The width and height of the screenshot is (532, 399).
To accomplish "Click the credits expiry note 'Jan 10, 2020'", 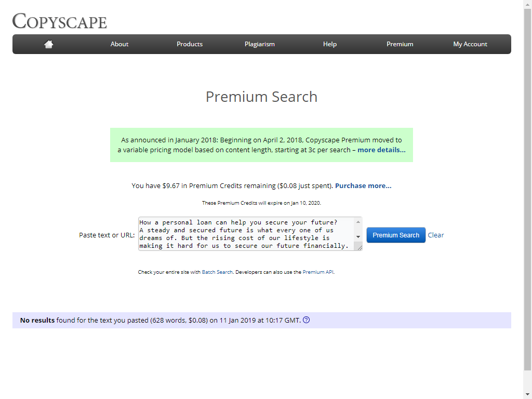I will click(x=305, y=203).
